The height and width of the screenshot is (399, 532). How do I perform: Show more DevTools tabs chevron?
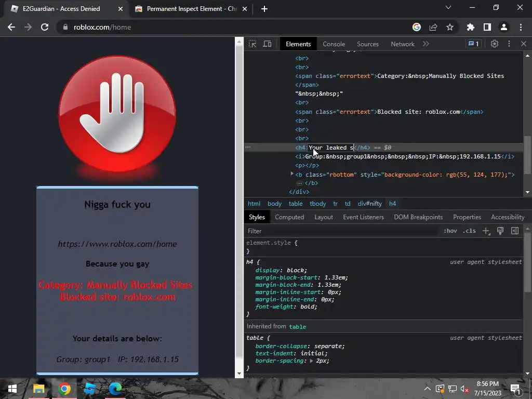point(426,44)
